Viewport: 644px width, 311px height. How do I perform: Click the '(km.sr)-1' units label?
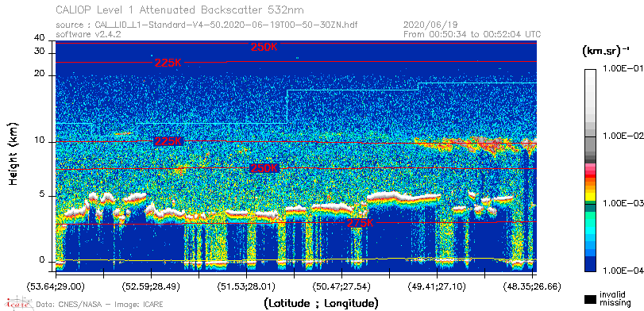pyautogui.click(x=606, y=52)
